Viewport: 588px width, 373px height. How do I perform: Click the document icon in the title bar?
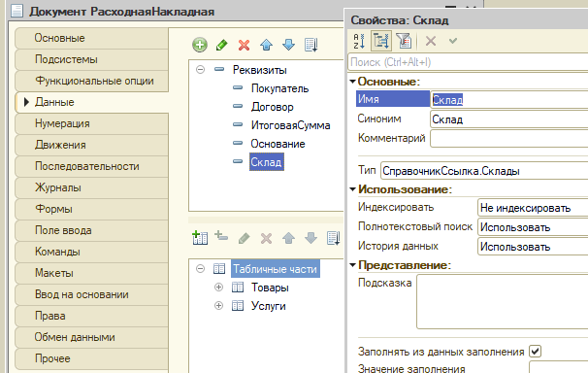[16, 11]
